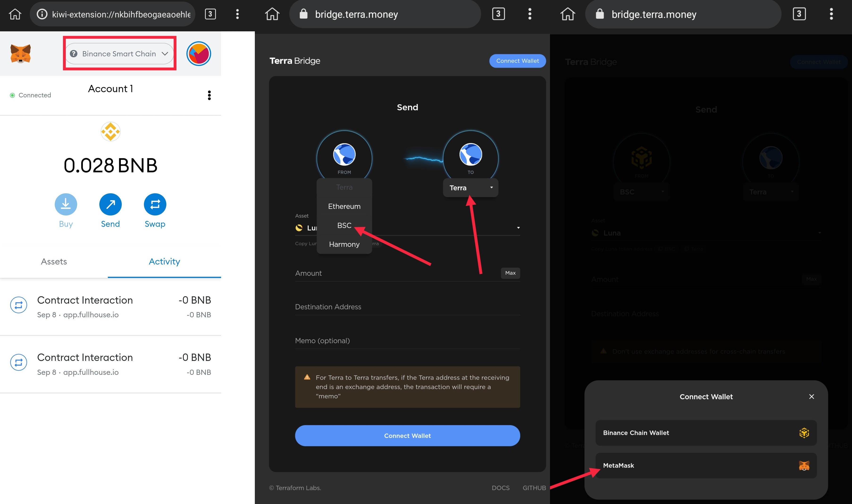Open the account avatar icon
Image resolution: width=852 pixels, height=504 pixels.
point(198,54)
